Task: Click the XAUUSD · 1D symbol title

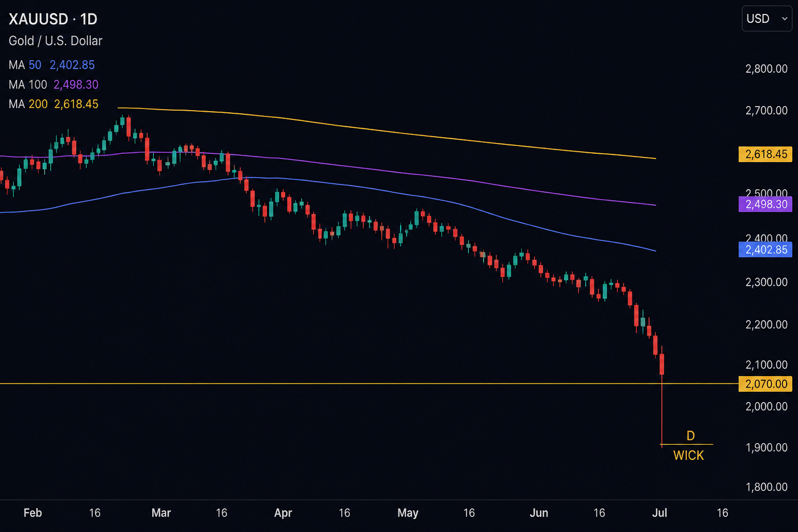Action: pos(53,19)
